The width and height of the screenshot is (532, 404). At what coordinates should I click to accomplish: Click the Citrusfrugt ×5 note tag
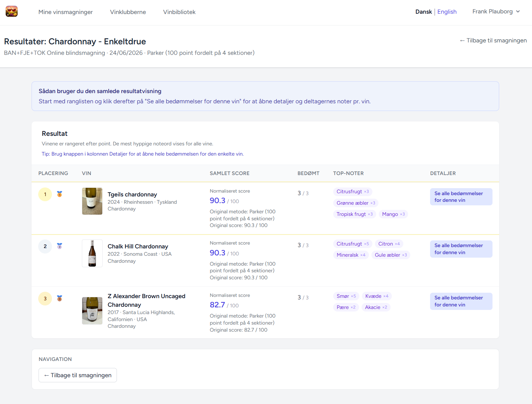[353, 244]
